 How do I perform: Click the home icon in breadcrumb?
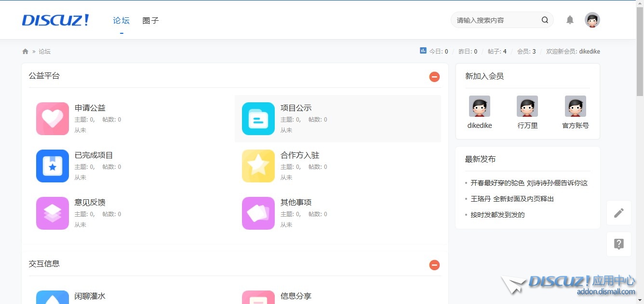click(x=25, y=52)
